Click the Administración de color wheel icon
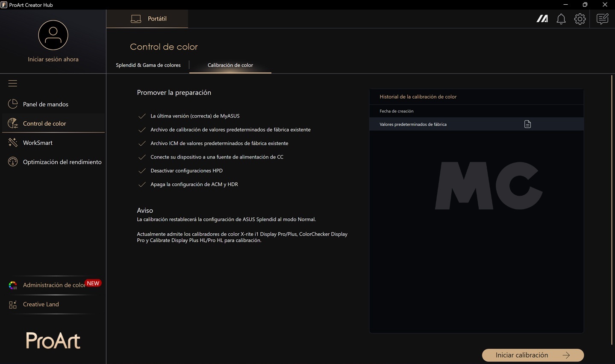The image size is (615, 364). pyautogui.click(x=13, y=285)
